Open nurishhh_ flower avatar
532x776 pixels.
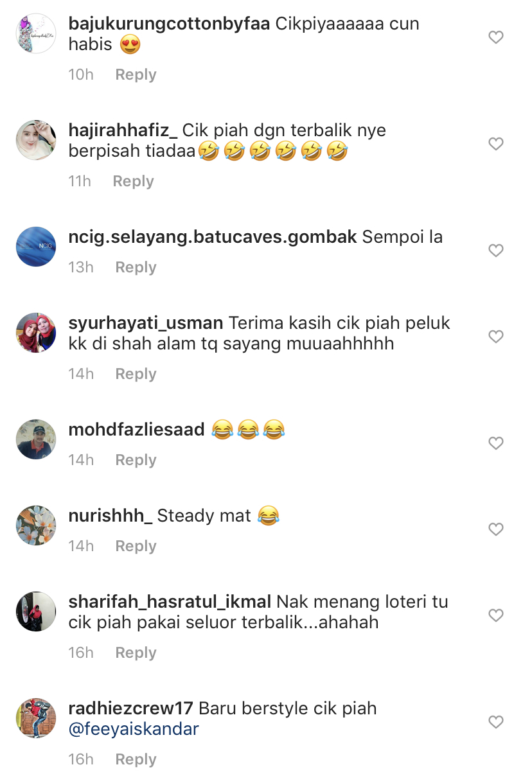click(x=36, y=525)
